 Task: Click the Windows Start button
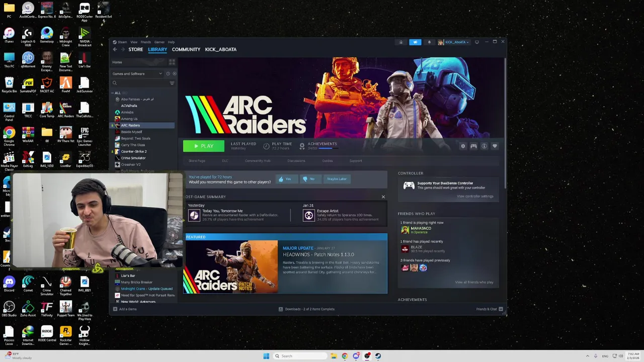266,356
